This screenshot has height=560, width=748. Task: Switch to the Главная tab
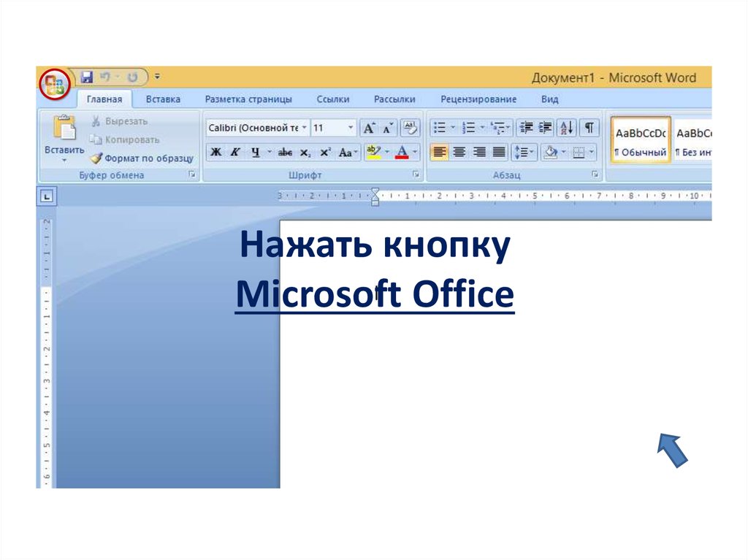pos(104,99)
